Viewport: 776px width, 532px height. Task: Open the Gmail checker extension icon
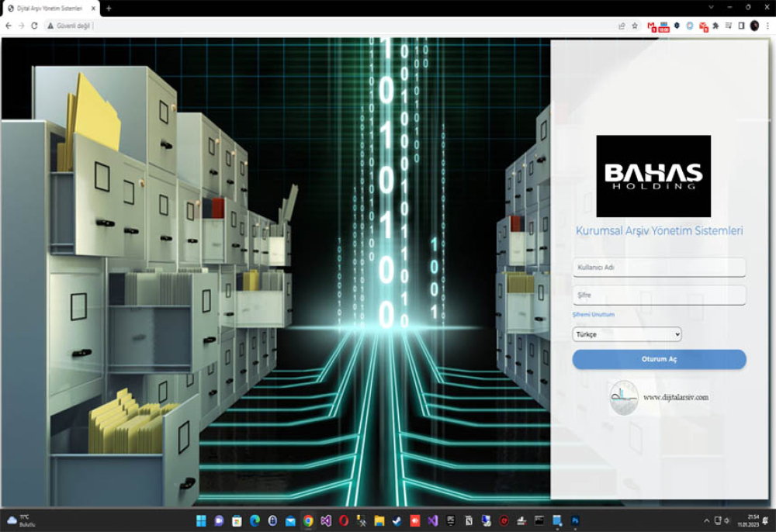tap(651, 26)
